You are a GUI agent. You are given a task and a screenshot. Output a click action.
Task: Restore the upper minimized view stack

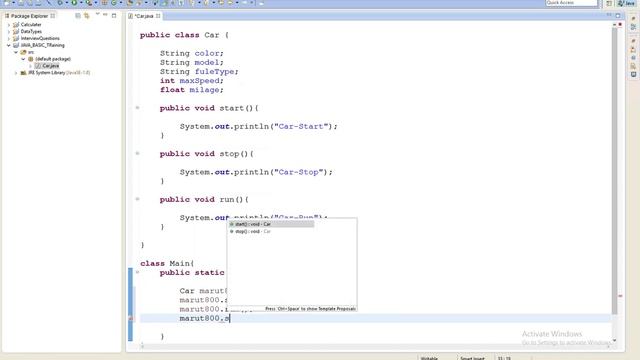coord(633,18)
